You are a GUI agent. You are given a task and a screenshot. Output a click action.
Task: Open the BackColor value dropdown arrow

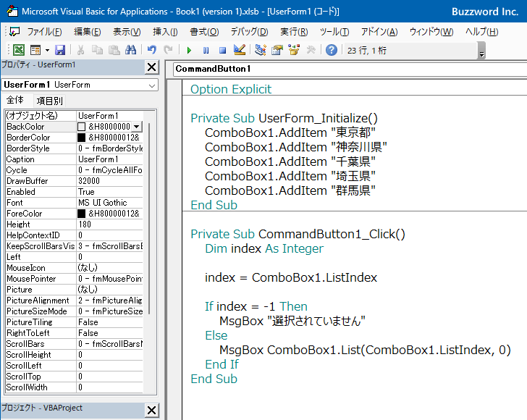coord(137,127)
